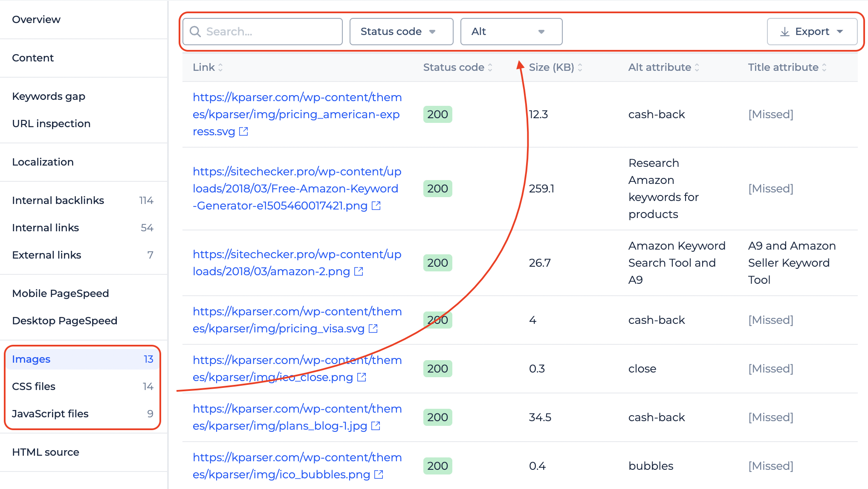The image size is (868, 489).
Task: Open external link icon for amazon-2.png
Action: pyautogui.click(x=359, y=271)
